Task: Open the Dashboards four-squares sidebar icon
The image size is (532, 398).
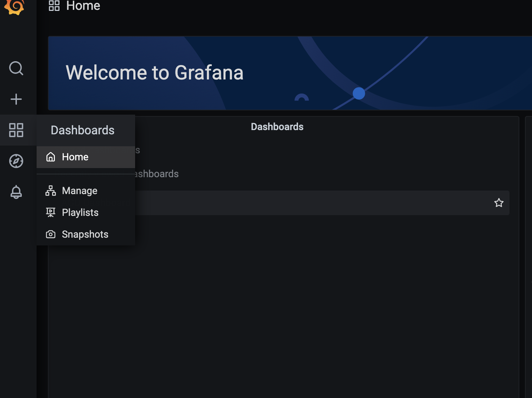Action: pos(16,130)
